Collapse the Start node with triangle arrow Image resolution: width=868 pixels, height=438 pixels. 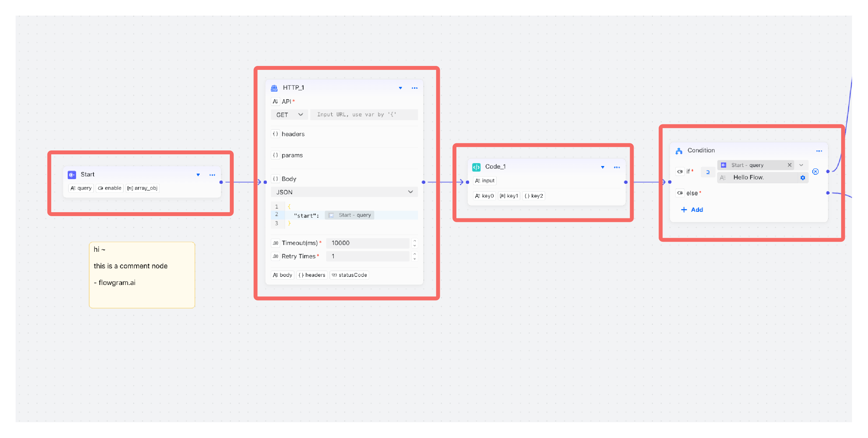[198, 175]
